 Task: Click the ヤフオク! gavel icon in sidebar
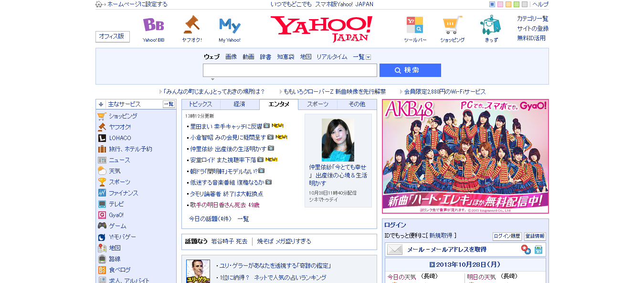point(102,127)
